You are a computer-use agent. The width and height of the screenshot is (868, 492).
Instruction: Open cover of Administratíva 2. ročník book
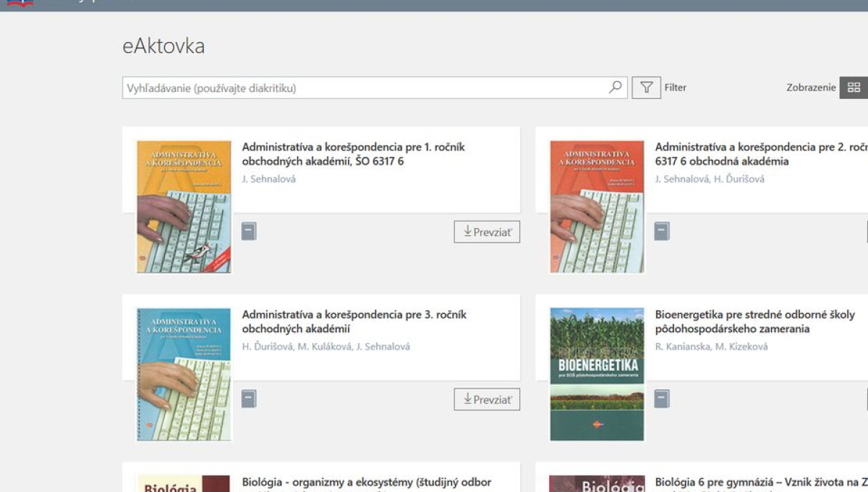tap(597, 207)
